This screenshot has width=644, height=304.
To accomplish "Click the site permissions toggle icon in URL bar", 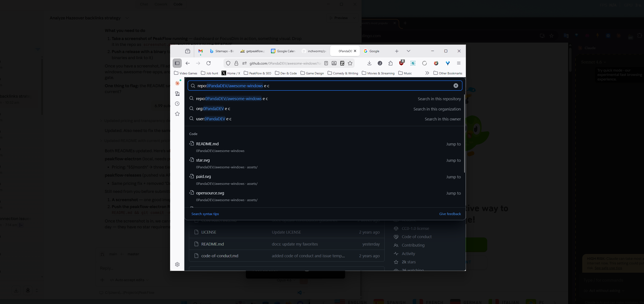I will (245, 63).
